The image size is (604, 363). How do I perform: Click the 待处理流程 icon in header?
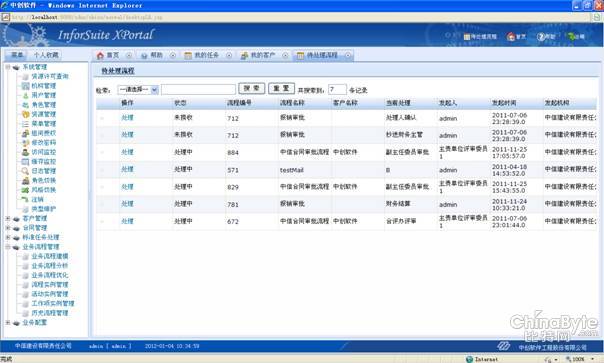pos(467,37)
